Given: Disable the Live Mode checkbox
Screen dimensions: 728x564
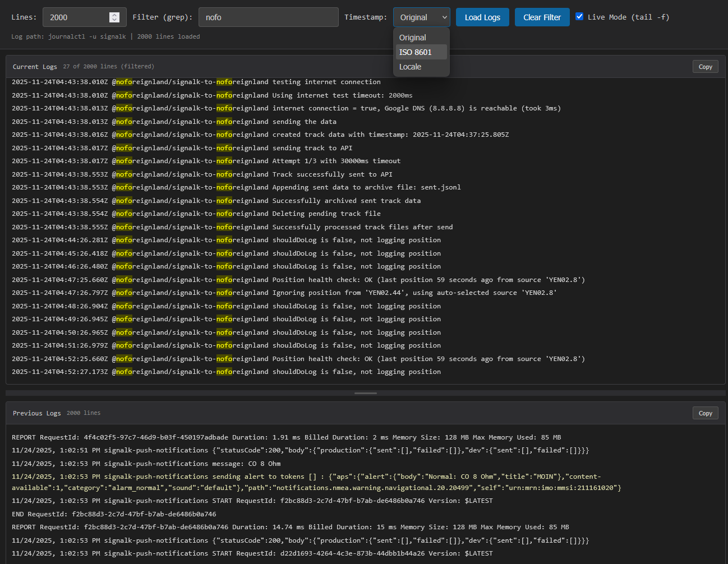Looking at the screenshot, I should coord(579,17).
